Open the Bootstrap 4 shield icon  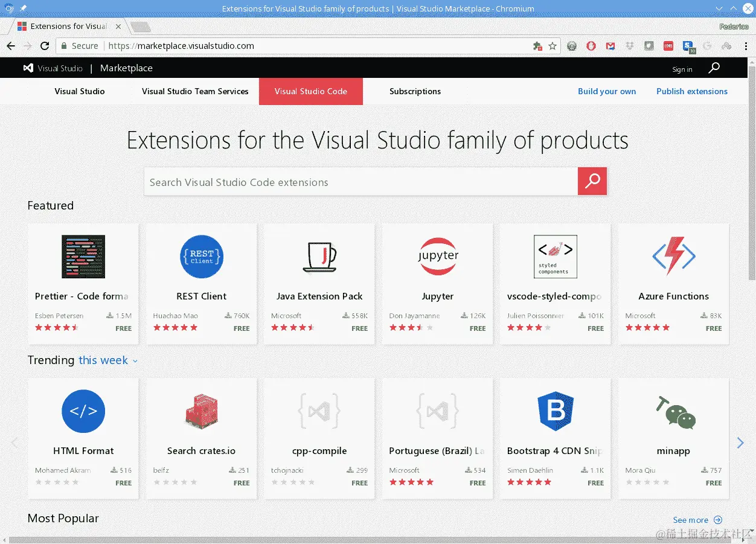(x=556, y=411)
